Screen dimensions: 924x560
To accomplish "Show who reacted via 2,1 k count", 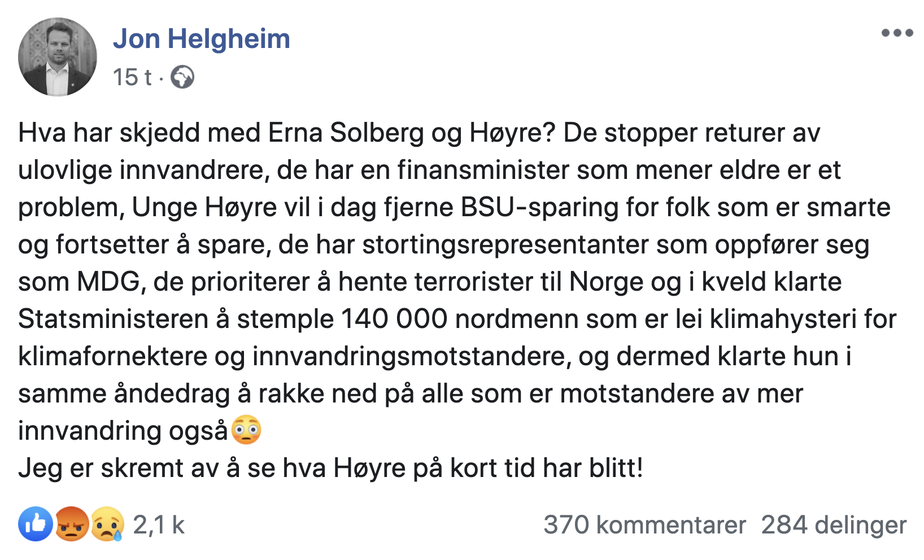I will (159, 525).
